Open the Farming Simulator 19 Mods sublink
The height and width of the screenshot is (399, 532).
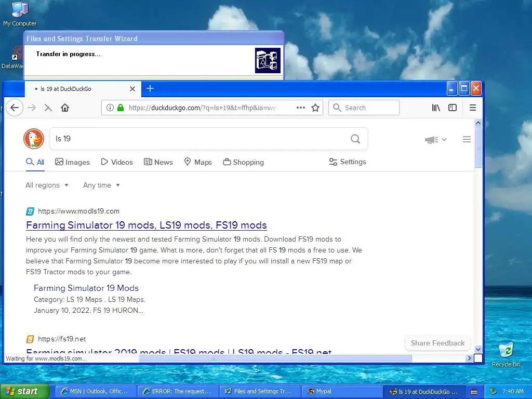86,288
